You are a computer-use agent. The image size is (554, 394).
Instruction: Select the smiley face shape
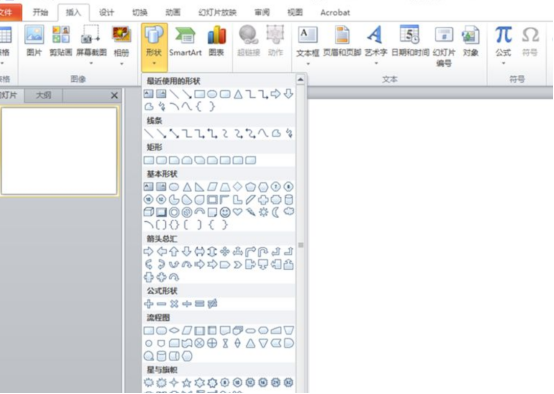click(225, 212)
